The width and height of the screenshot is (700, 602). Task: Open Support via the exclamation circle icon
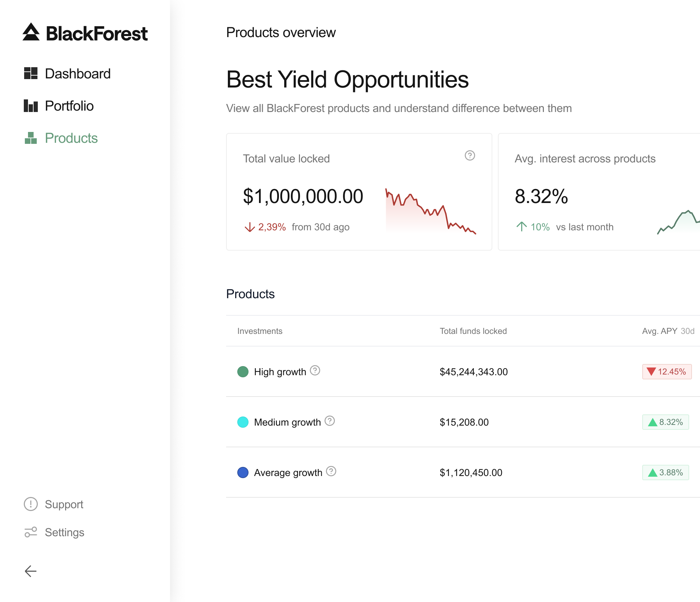pyautogui.click(x=30, y=504)
